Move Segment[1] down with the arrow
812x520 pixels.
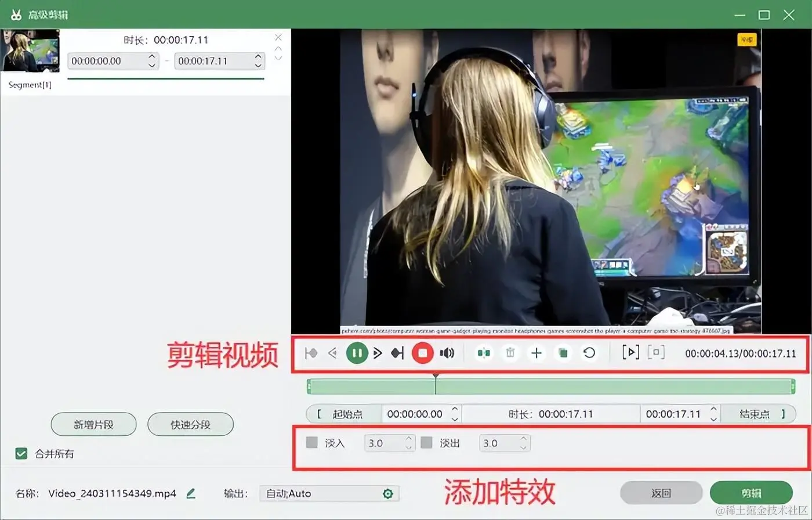[x=278, y=57]
